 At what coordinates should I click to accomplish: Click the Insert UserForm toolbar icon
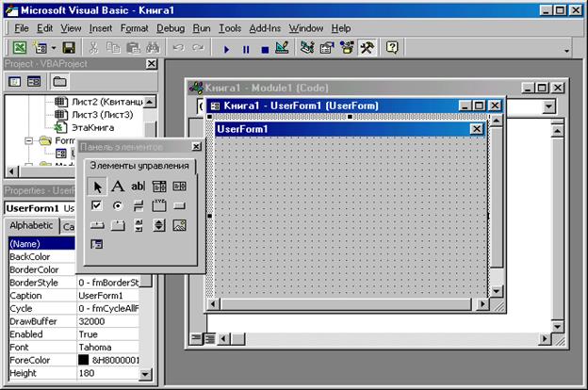click(40, 48)
